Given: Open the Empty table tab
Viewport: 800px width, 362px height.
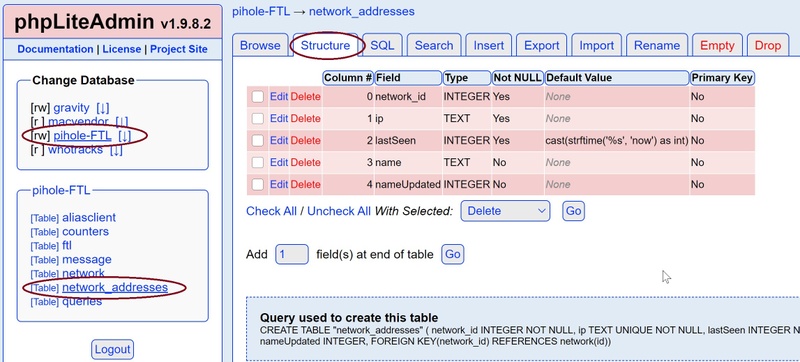Looking at the screenshot, I should pyautogui.click(x=717, y=45).
